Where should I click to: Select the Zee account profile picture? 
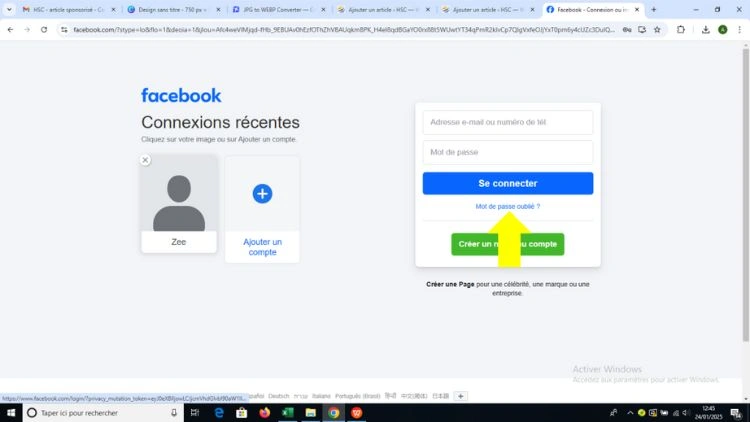pos(179,193)
